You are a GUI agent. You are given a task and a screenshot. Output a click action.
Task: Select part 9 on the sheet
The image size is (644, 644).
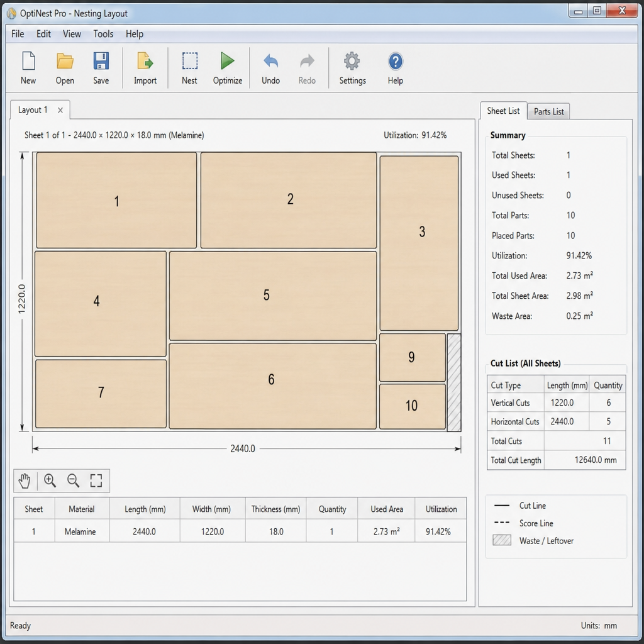tap(413, 357)
